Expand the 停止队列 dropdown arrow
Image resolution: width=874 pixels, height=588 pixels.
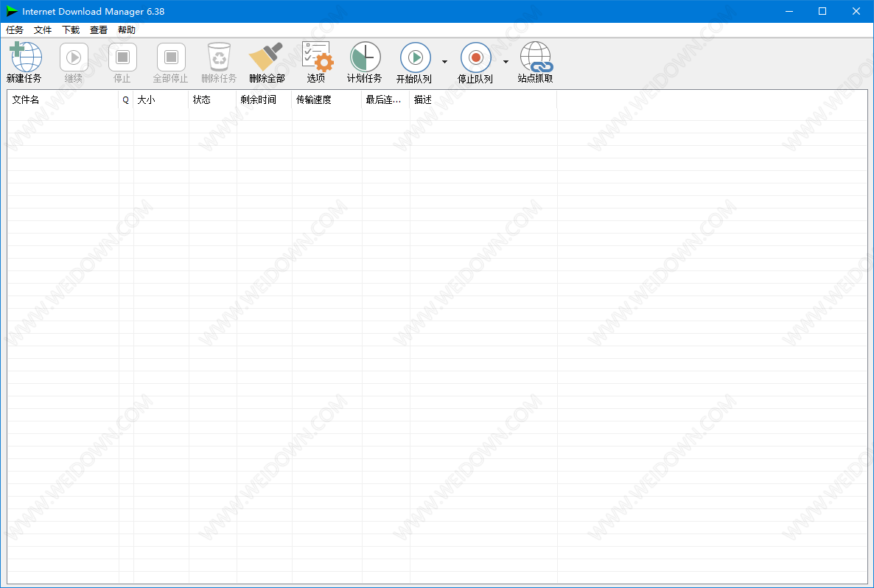click(x=506, y=62)
